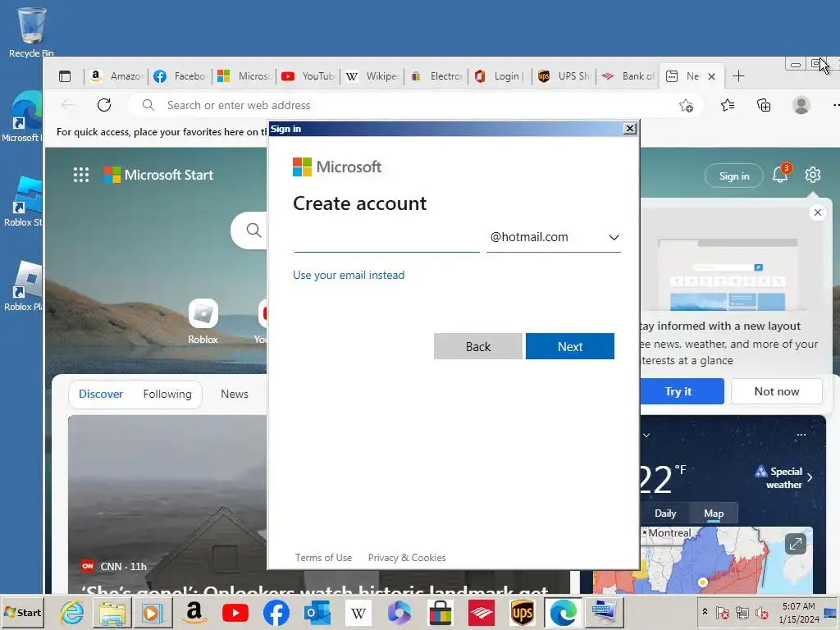Open the Start menu
840x630 pixels.
22,612
